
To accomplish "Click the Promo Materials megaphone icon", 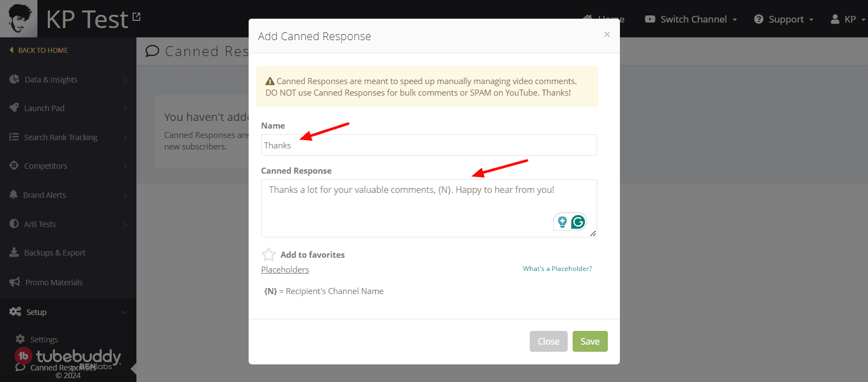I will point(15,282).
